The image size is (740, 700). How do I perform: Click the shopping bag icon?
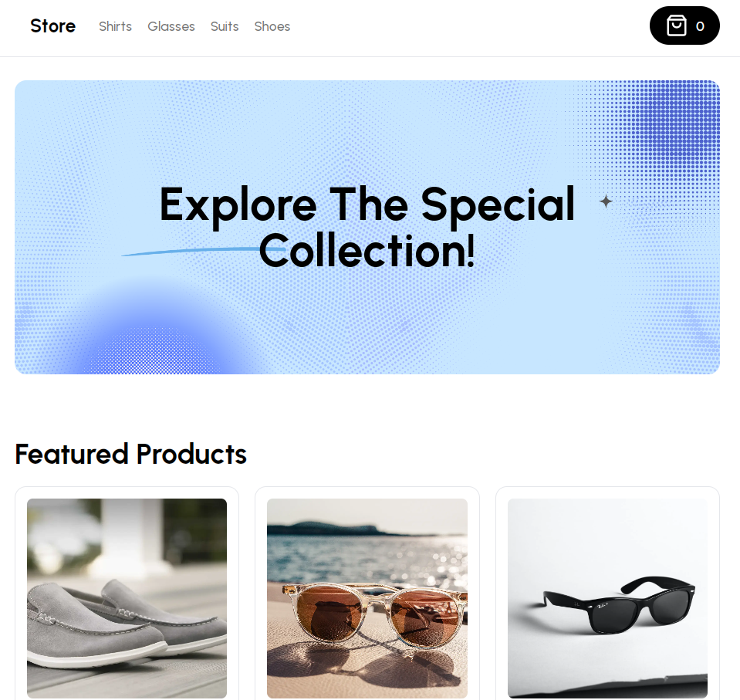[676, 25]
